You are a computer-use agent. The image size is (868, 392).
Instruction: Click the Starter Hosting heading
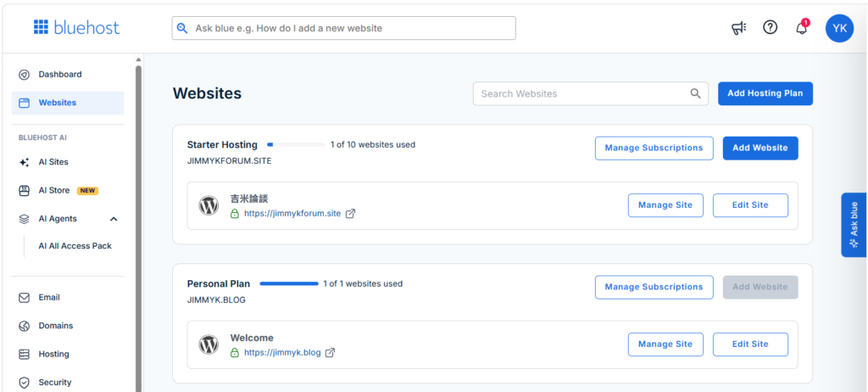click(x=222, y=145)
